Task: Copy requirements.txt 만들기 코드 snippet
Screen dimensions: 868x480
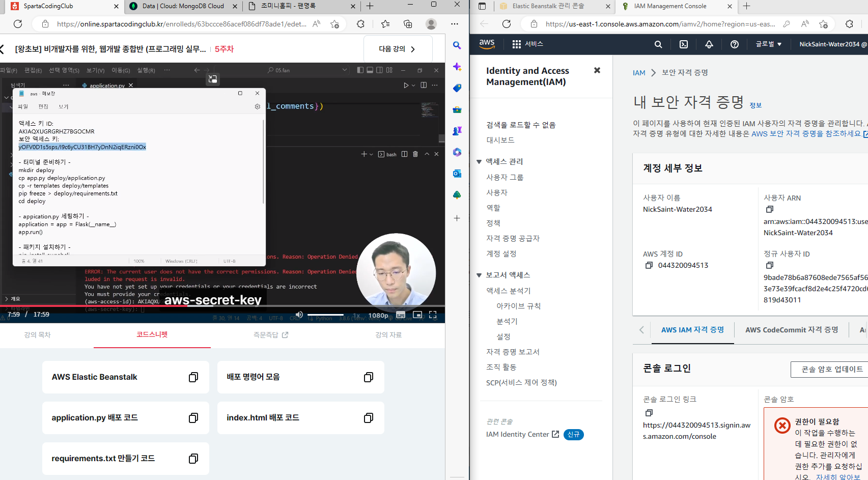Action: pyautogui.click(x=193, y=459)
